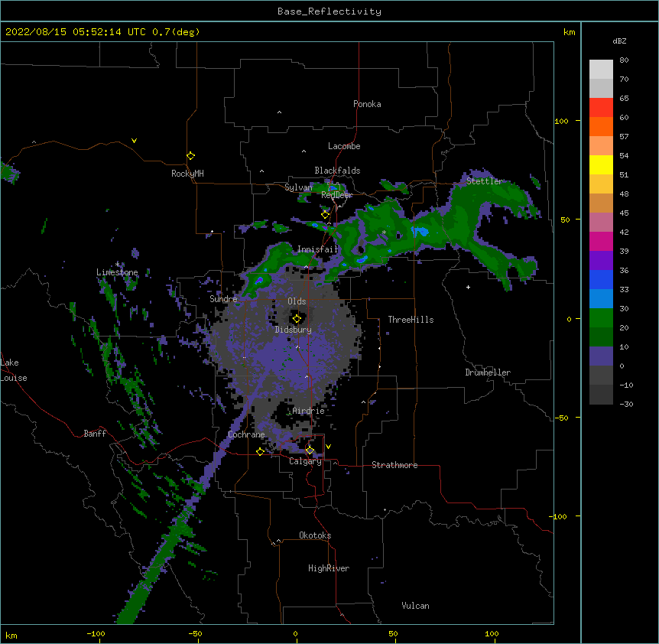Click the asterisk marker above the Limestone label
The height and width of the screenshot is (644, 659).
click(x=118, y=265)
